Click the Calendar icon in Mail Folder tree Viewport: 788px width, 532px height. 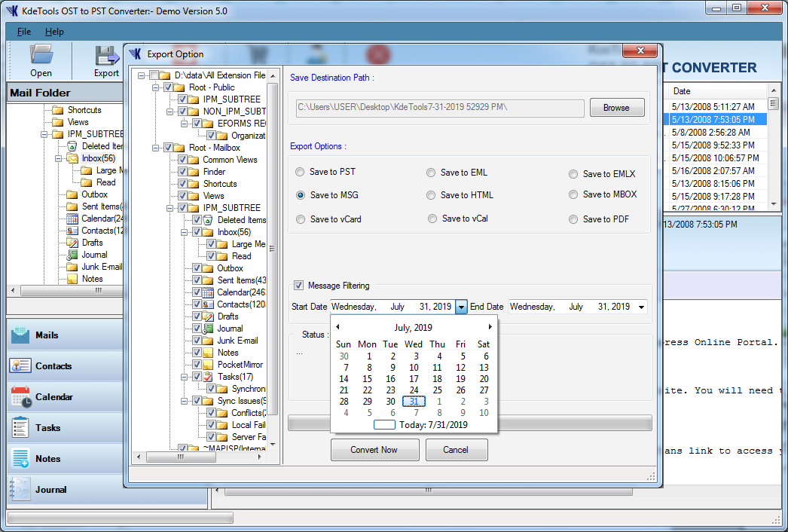point(72,219)
